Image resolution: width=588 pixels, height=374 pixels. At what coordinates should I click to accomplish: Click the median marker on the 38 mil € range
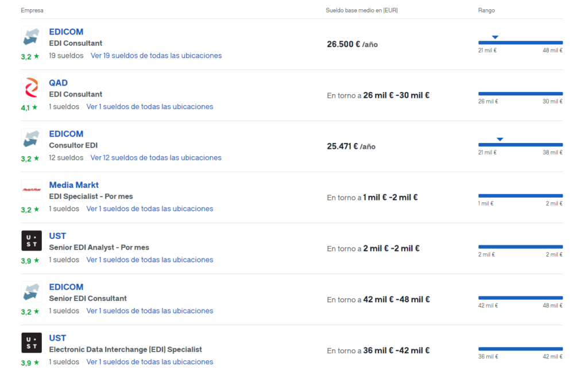pos(500,139)
